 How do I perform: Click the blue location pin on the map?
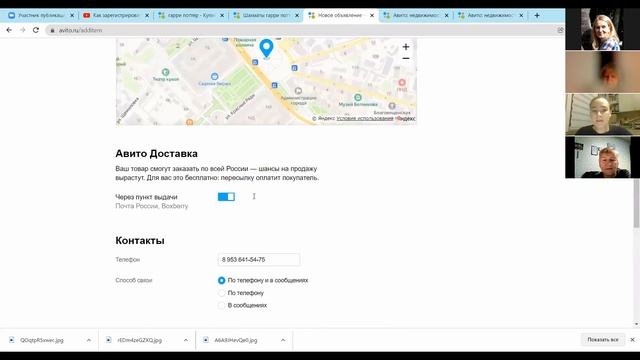tap(267, 49)
